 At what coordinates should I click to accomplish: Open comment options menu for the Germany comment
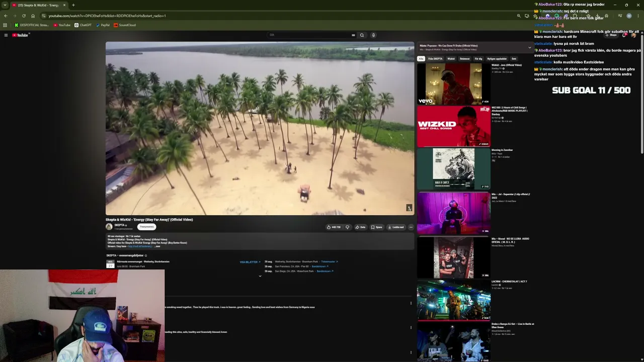(411, 303)
